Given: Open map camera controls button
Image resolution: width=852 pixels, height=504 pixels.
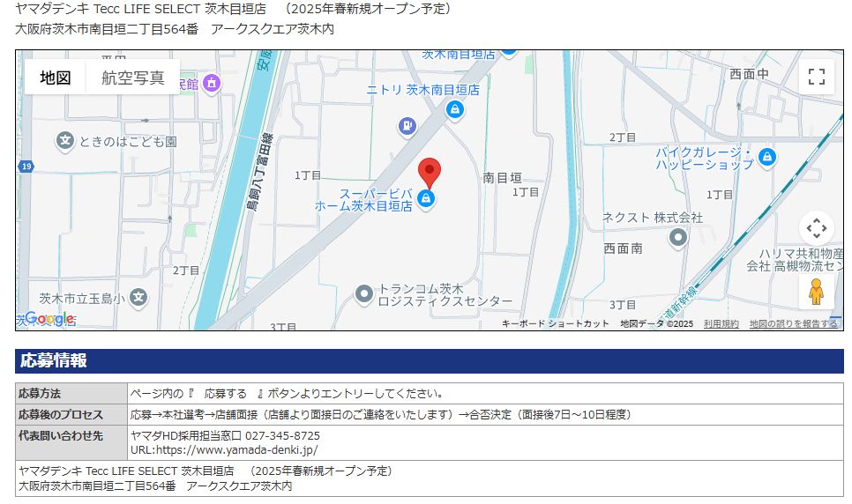Looking at the screenshot, I should pyautogui.click(x=816, y=228).
